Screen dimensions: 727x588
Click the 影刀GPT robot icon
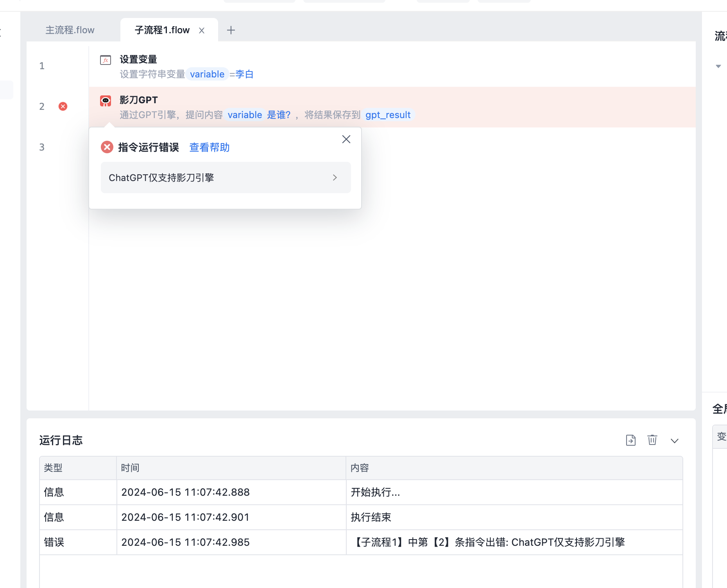point(106,101)
